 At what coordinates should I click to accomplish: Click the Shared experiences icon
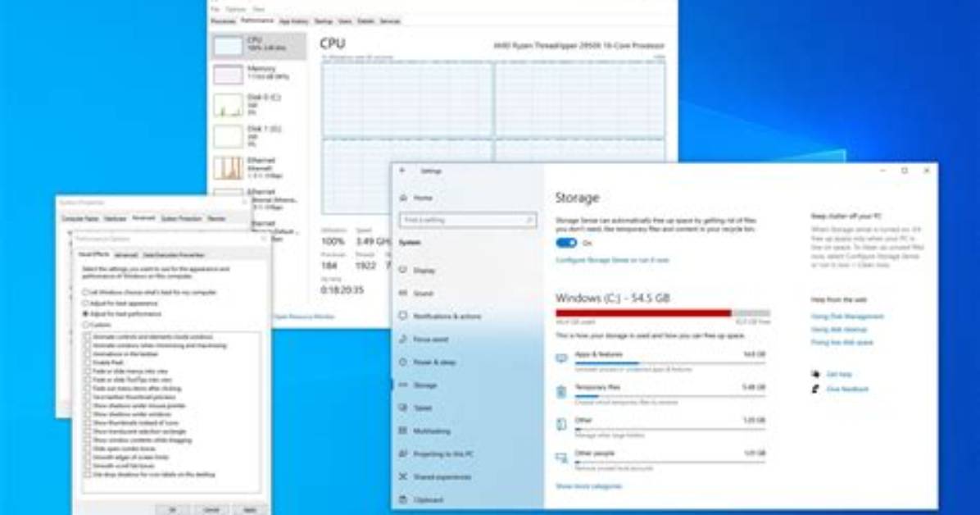[403, 476]
